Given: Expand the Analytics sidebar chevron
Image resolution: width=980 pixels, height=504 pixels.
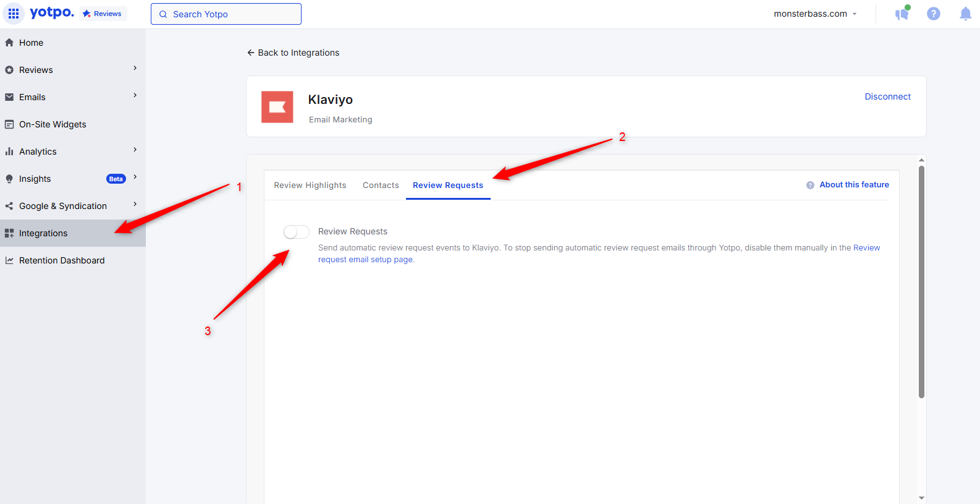Looking at the screenshot, I should (135, 150).
